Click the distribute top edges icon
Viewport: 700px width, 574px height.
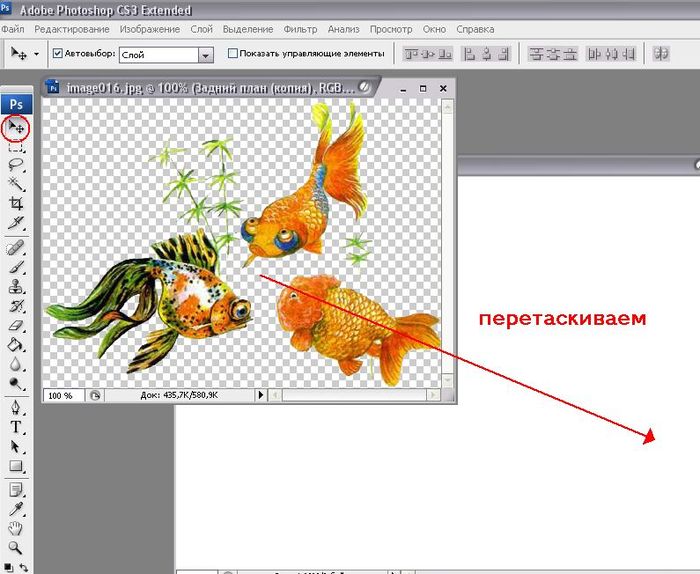[536, 54]
